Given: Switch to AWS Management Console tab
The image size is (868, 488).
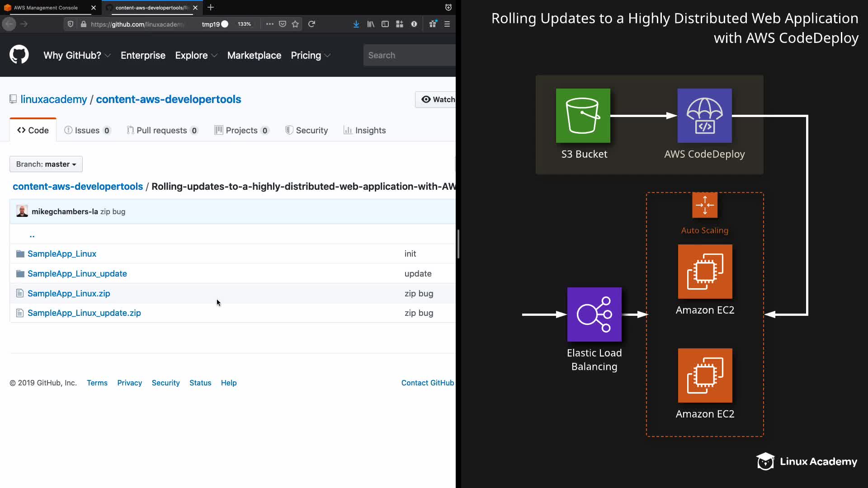Looking at the screenshot, I should [x=46, y=8].
